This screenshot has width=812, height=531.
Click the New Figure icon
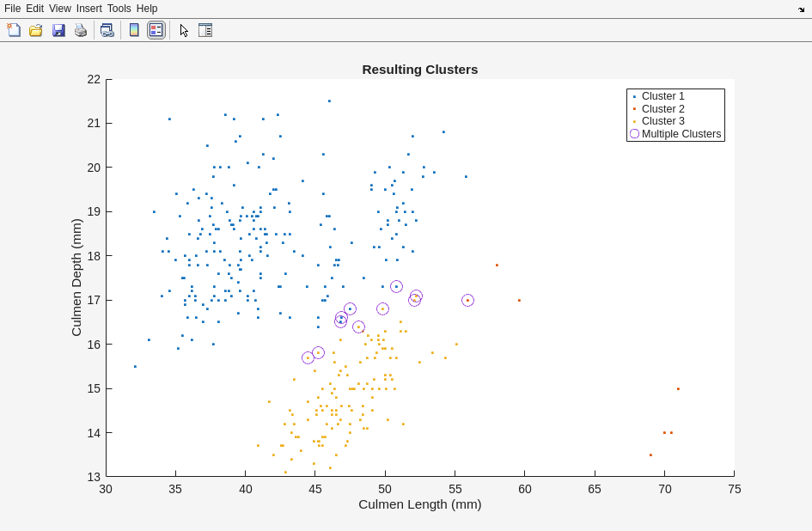pos(14,30)
